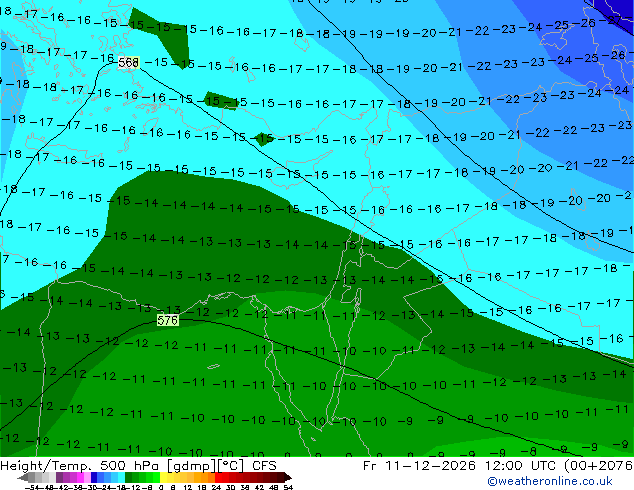Click the forecast date Fr 11-12-2026 text
634x490 pixels.
pos(419,466)
